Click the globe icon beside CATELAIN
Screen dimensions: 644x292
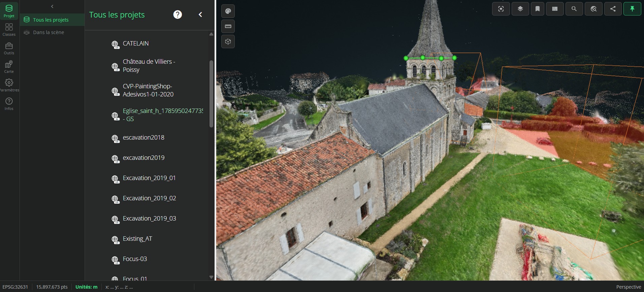point(115,45)
